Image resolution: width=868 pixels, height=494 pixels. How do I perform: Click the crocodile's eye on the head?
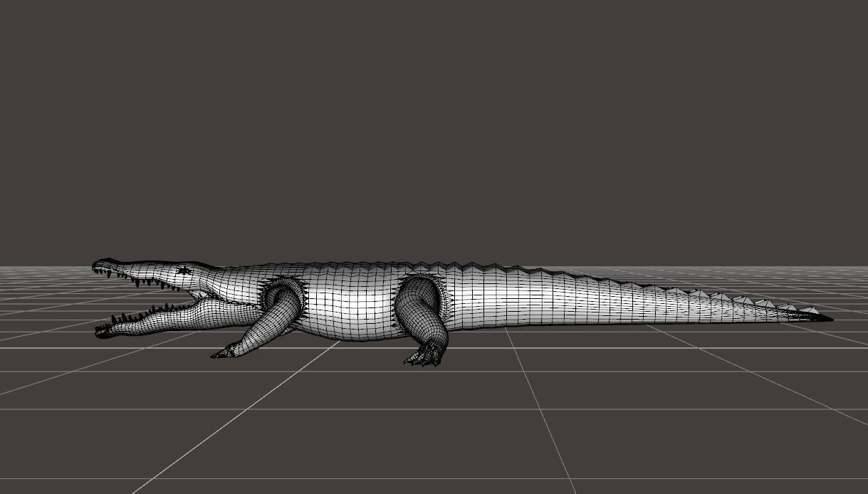[x=184, y=270]
